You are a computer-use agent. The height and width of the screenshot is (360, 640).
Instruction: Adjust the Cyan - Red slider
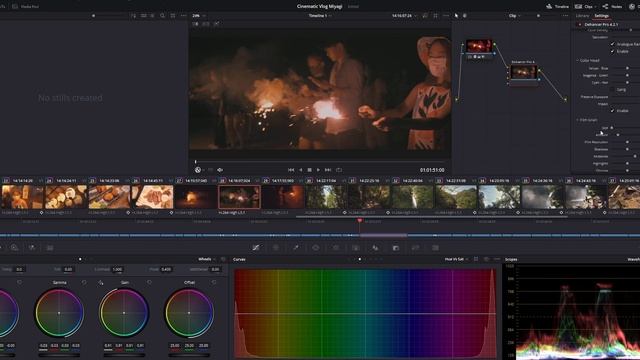627,82
